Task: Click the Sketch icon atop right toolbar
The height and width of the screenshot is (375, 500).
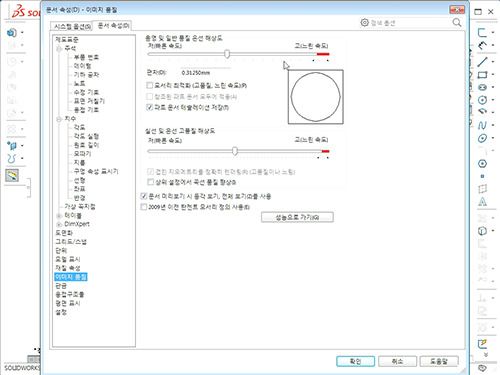Action: [482, 32]
